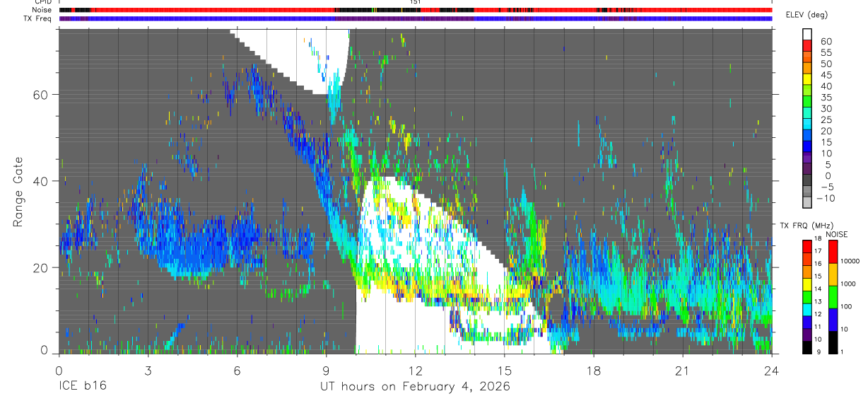This screenshot has width=868, height=401.
Task: Click the 'ELEV (deg)' legend title
Action: tap(807, 15)
